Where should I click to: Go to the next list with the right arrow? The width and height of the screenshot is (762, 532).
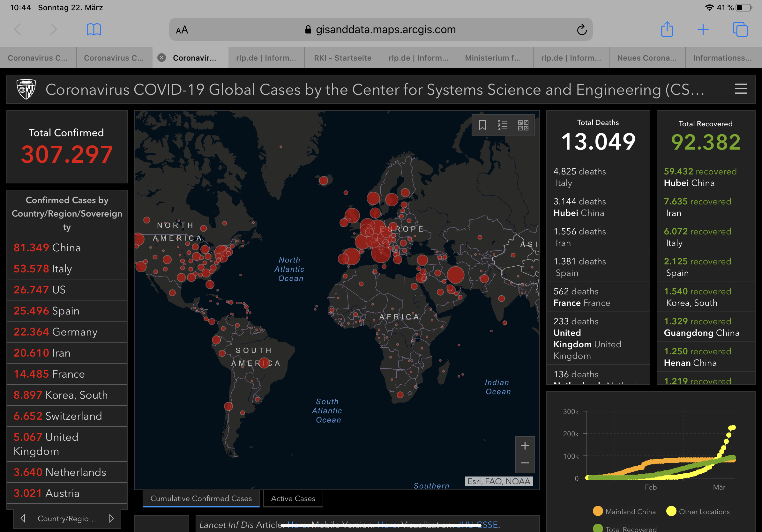coord(111,518)
